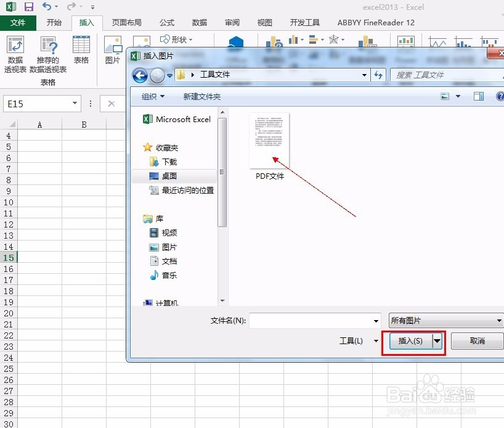The width and height of the screenshot is (504, 428).
Task: Open the 图片 library in navigation pane
Action: tap(163, 247)
